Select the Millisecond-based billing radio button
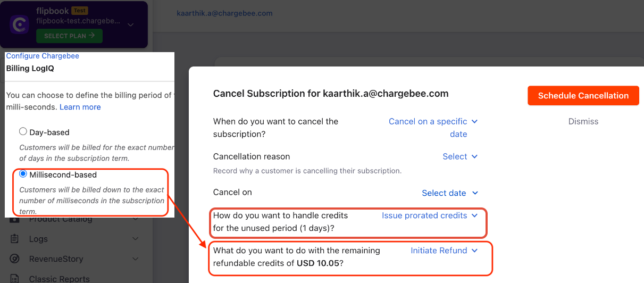The image size is (644, 283). coord(23,174)
